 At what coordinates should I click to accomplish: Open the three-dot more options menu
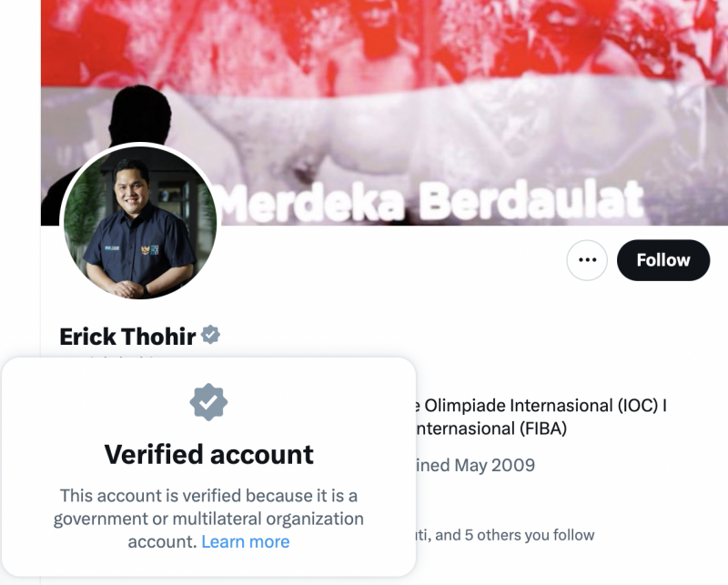587,260
